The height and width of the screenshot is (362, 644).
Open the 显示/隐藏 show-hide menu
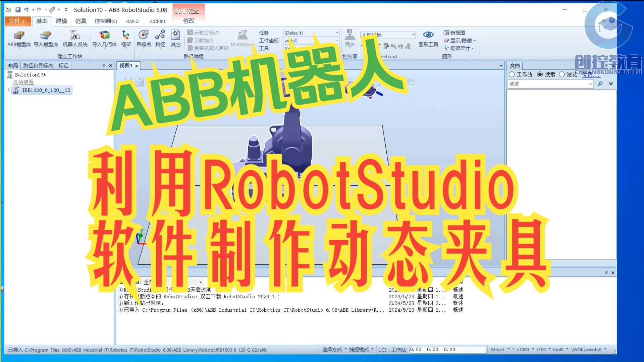459,40
